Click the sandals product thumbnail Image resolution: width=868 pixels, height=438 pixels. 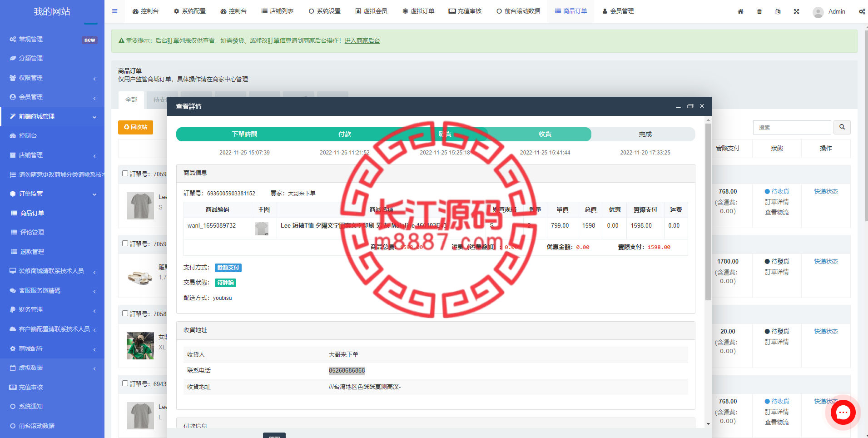pyautogui.click(x=140, y=276)
